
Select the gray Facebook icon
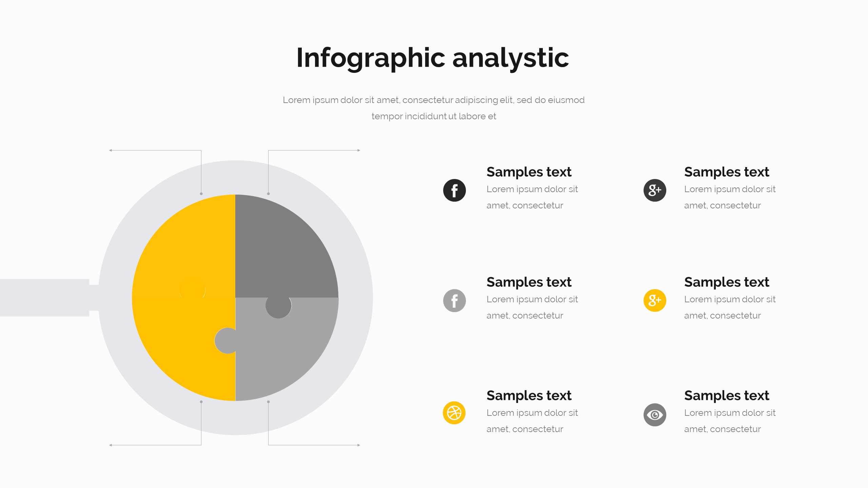click(x=454, y=301)
